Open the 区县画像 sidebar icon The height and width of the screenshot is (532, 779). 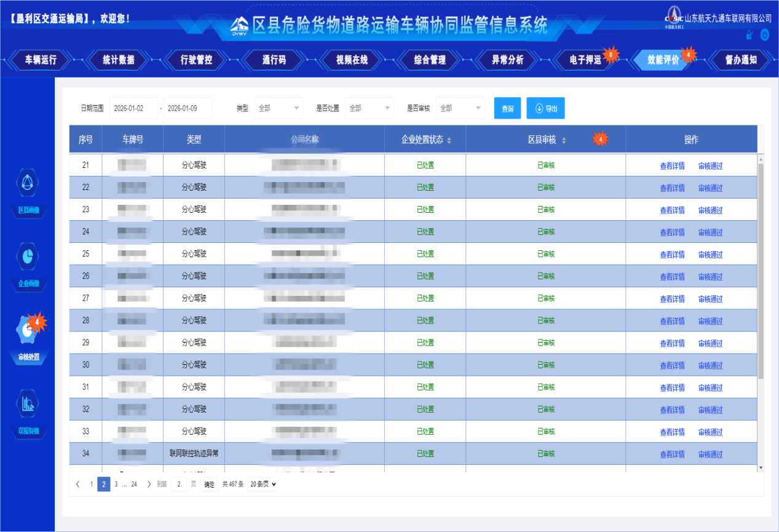28,182
